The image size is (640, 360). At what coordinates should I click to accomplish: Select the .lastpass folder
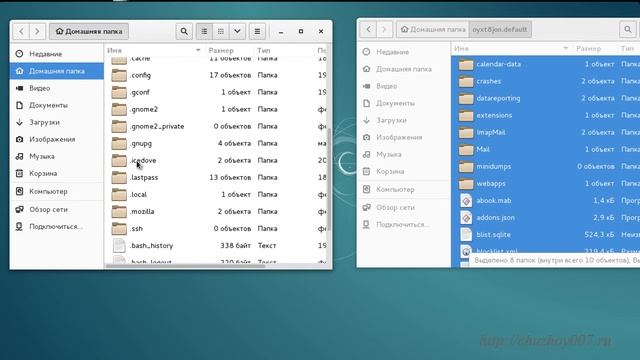click(216, 178)
